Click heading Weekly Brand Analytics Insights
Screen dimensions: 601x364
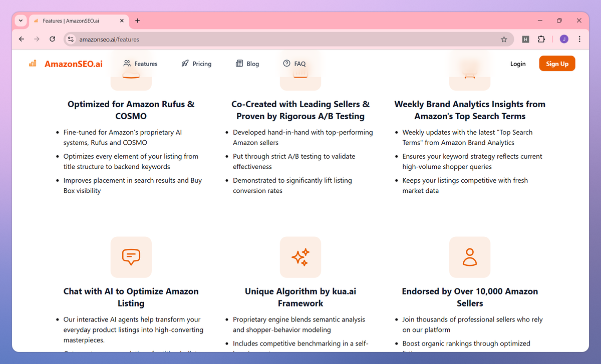[470, 110]
